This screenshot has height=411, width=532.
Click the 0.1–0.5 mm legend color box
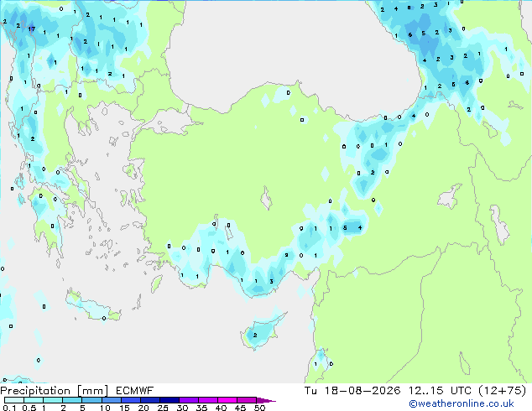click(x=14, y=400)
